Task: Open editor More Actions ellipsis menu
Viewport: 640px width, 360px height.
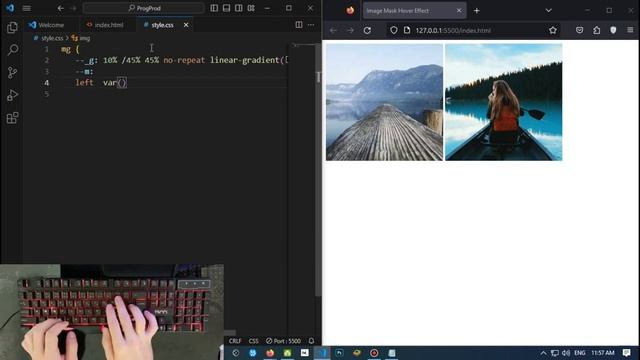Action: pyautogui.click(x=311, y=25)
